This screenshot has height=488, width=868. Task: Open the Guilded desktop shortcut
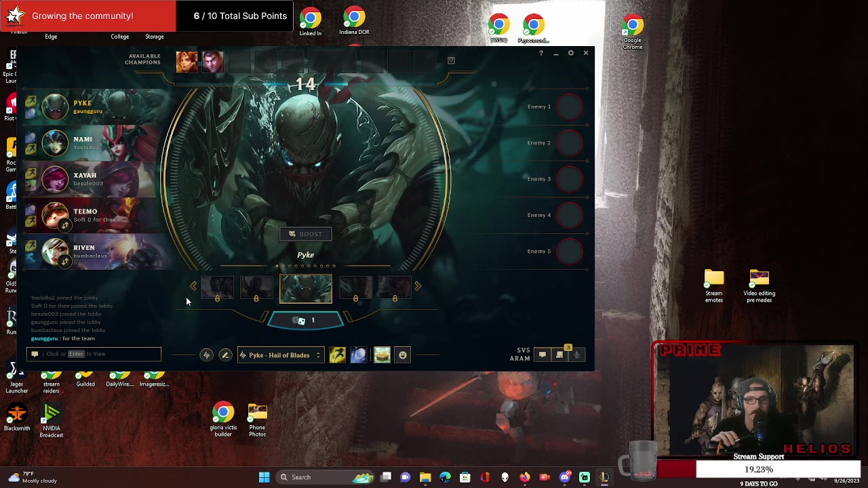(x=85, y=380)
